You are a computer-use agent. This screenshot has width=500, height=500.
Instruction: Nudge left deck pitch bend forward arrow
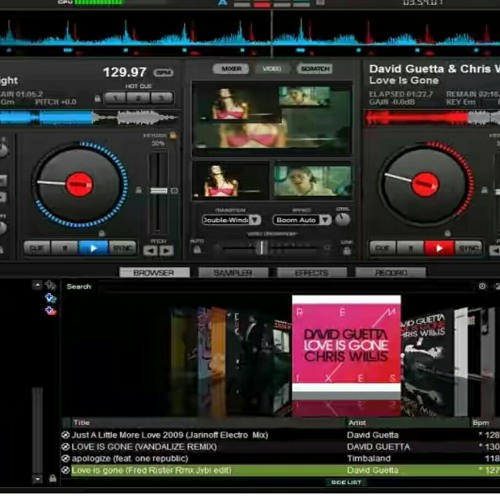(x=167, y=250)
